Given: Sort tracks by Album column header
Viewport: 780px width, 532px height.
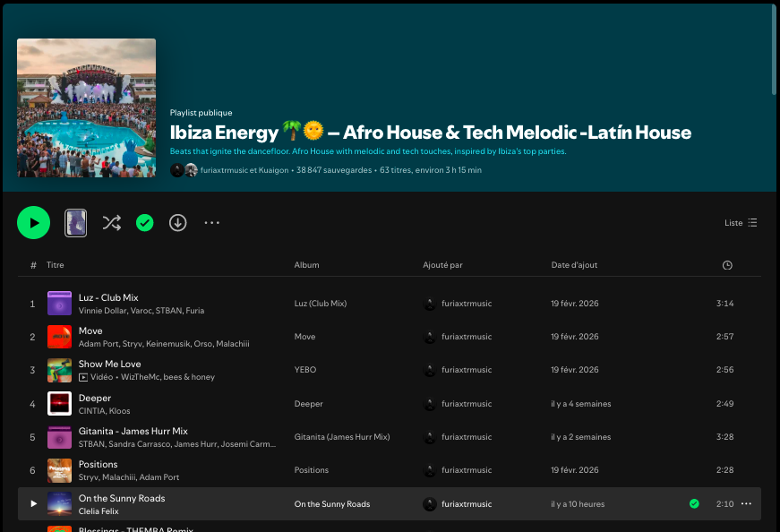Looking at the screenshot, I should tap(306, 265).
